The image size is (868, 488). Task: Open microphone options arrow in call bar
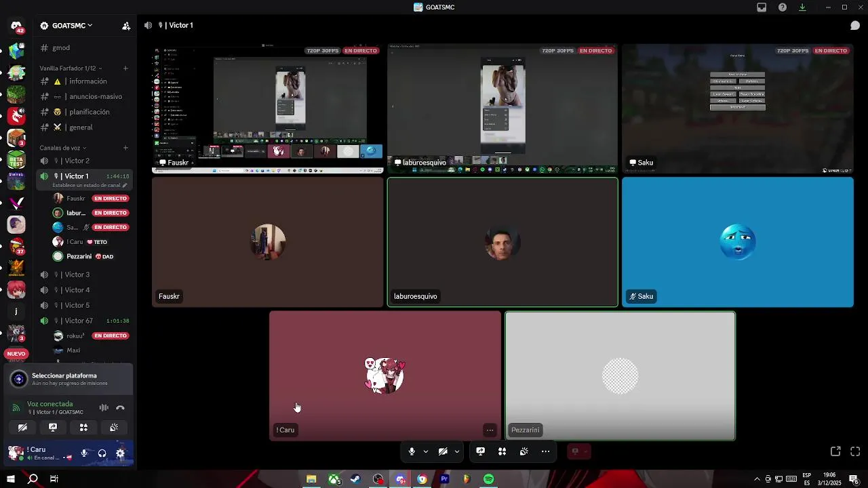point(426,451)
